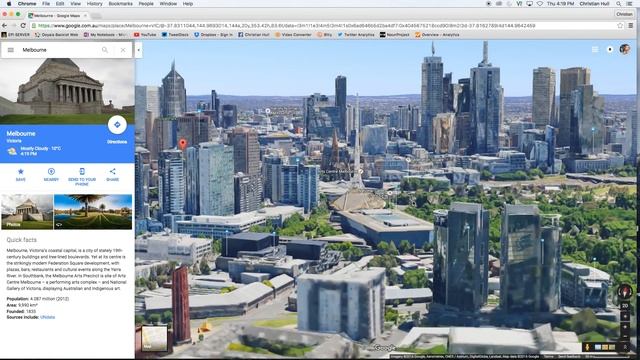Open the Chrome menu icon
Viewport: 640px width, 360px height.
pos(631,25)
